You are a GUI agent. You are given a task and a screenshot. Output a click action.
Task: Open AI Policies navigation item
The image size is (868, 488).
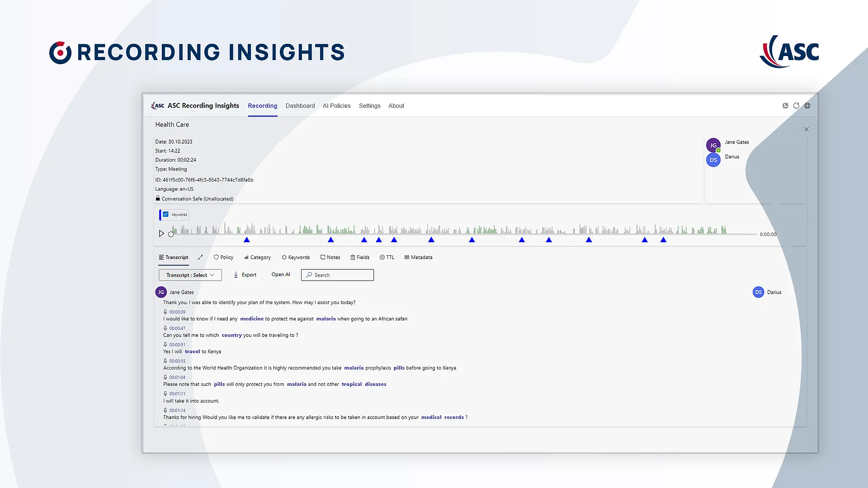click(336, 106)
